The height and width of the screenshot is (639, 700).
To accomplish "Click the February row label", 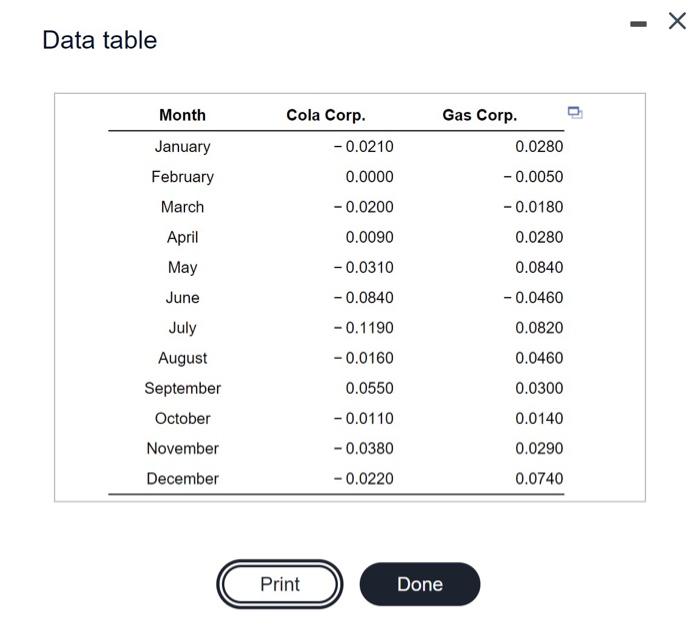I will [x=183, y=177].
